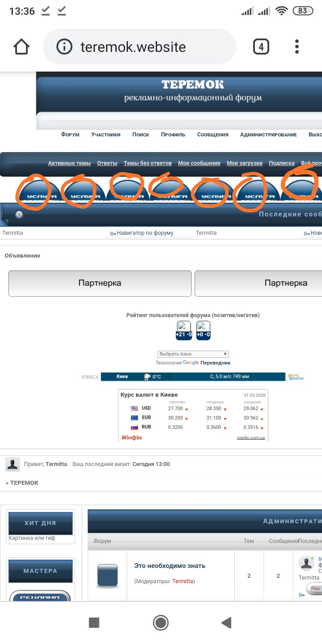Tap the Android back button
The image size is (322, 644).
pos(226,623)
